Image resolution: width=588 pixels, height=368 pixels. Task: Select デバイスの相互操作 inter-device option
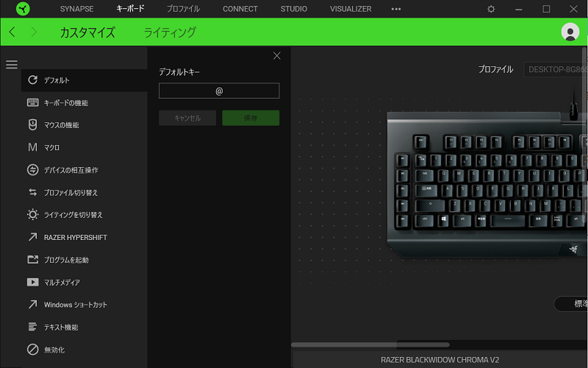pyautogui.click(x=85, y=170)
